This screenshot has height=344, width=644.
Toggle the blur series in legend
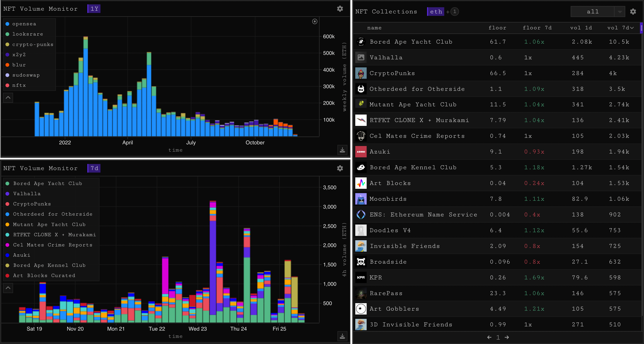(19, 65)
